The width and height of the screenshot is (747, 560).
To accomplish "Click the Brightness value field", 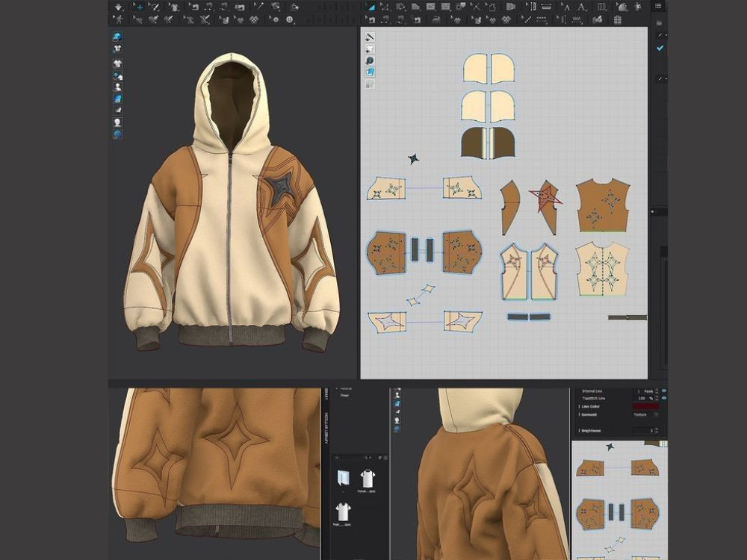I will [x=643, y=431].
